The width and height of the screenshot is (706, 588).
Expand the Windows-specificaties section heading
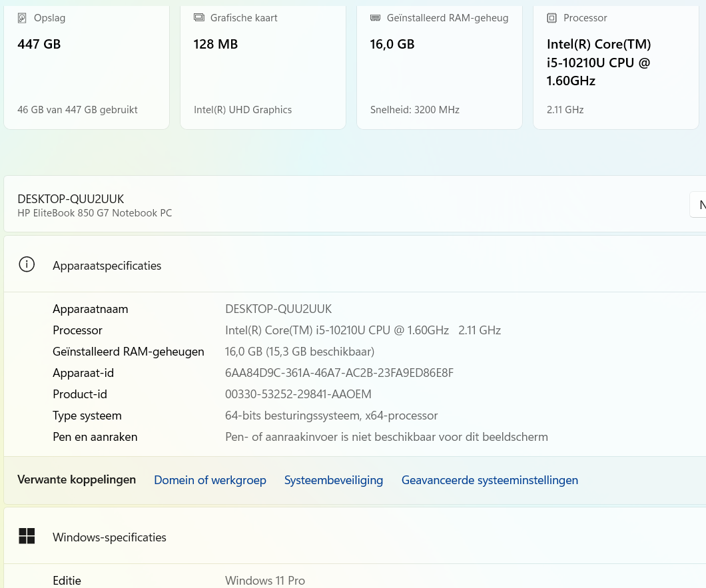[355, 537]
